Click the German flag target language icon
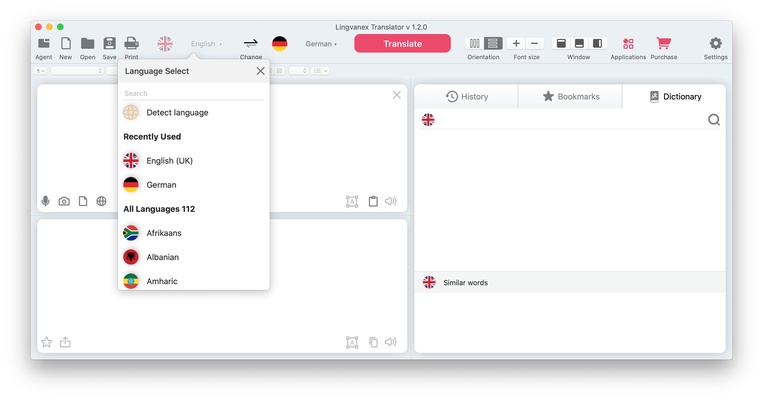This screenshot has width=763, height=400. click(279, 43)
